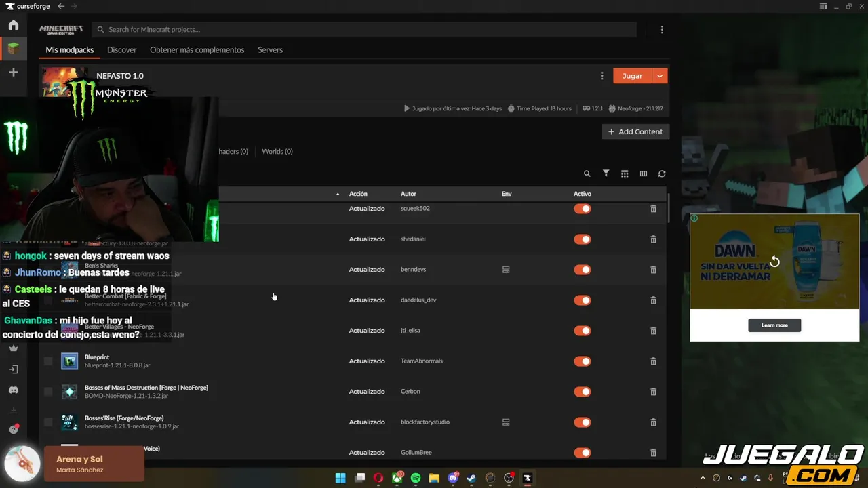Delete the benndevs mod with trash icon

pos(654,270)
